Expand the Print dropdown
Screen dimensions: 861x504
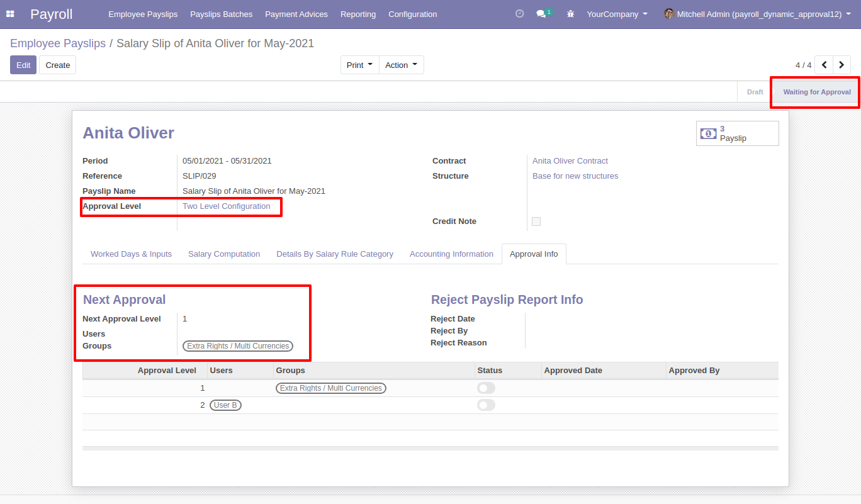359,65
